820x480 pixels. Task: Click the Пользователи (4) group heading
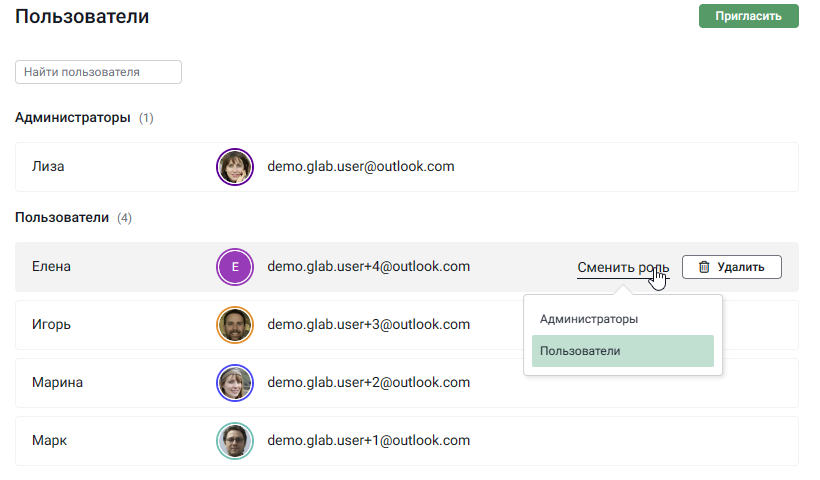[73, 218]
